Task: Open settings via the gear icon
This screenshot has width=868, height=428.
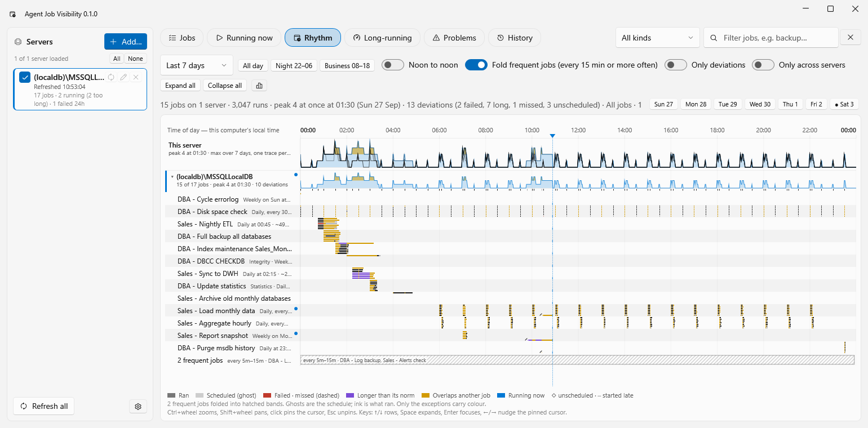Action: tap(138, 406)
